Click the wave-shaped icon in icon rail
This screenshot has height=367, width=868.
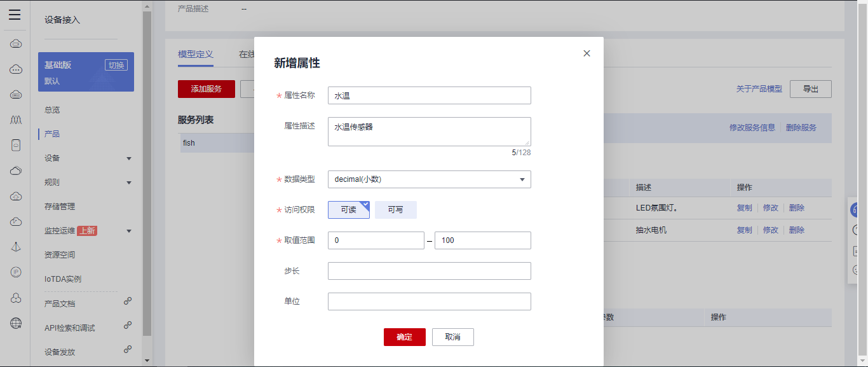[16, 120]
